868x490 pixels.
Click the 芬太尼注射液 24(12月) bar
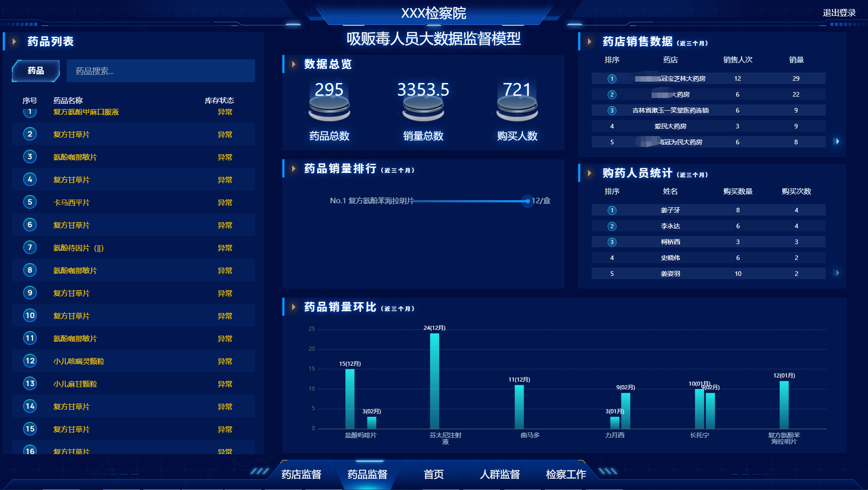click(x=434, y=381)
